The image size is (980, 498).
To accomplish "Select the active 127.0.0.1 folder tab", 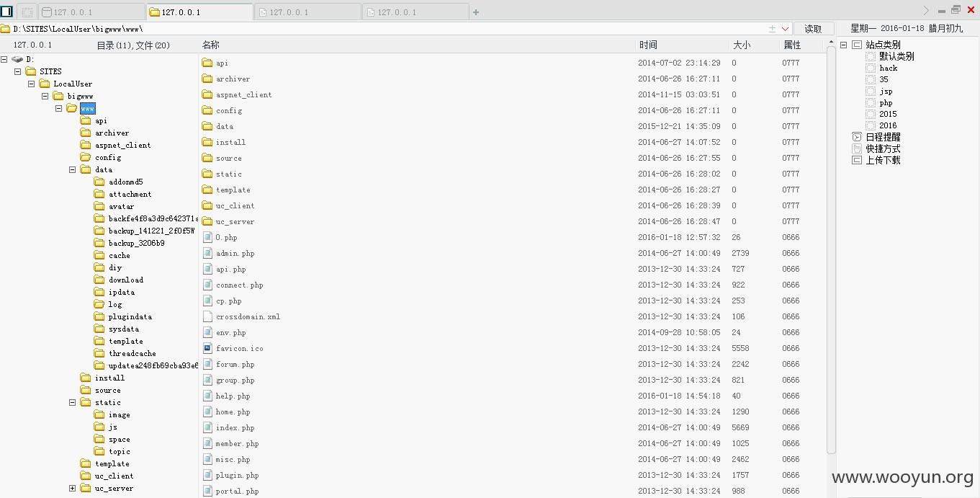I will click(x=199, y=12).
